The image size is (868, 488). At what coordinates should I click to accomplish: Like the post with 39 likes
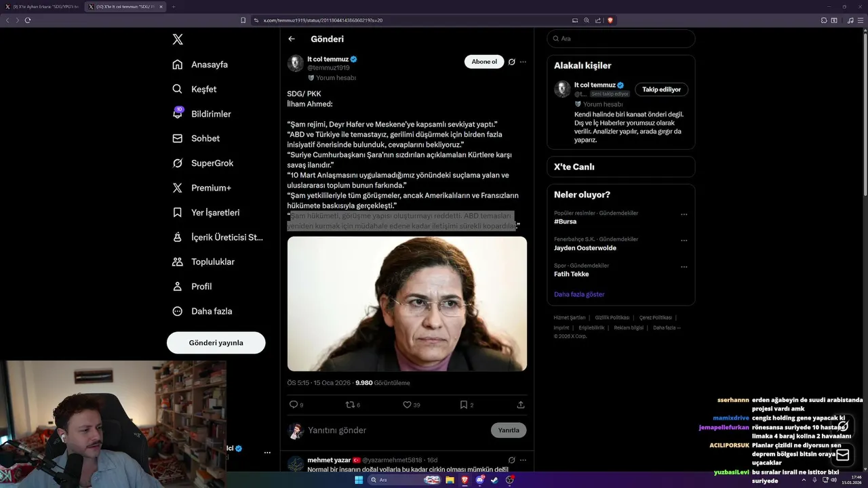[x=408, y=405]
